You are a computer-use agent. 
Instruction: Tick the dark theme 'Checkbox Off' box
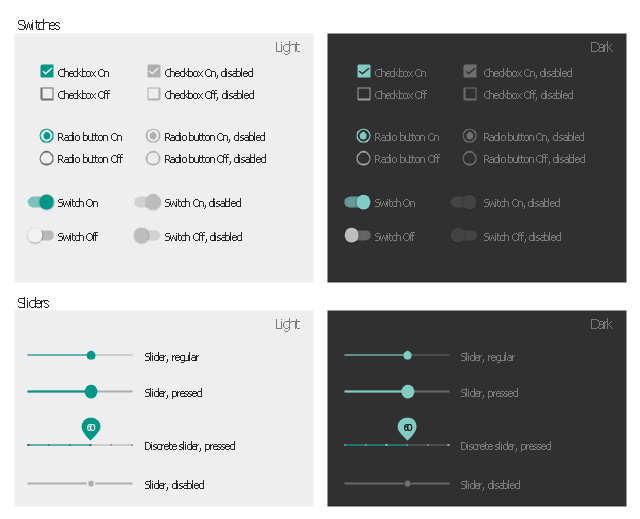point(364,94)
